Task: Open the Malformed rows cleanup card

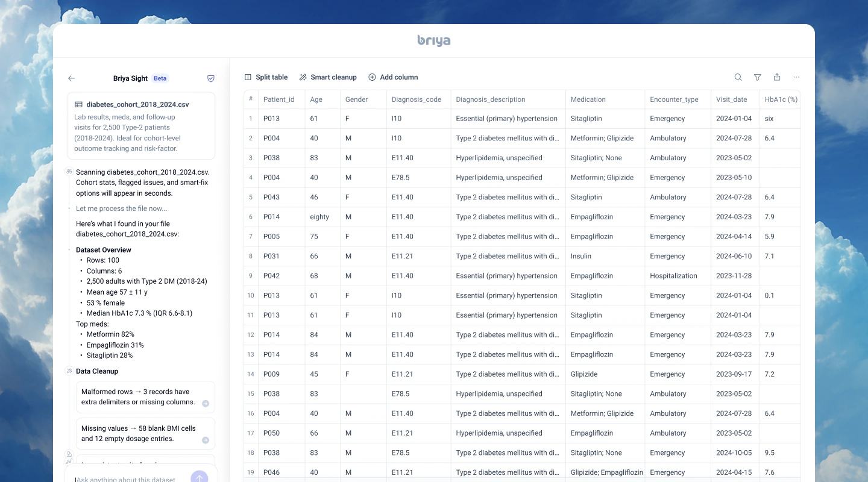Action: click(145, 397)
